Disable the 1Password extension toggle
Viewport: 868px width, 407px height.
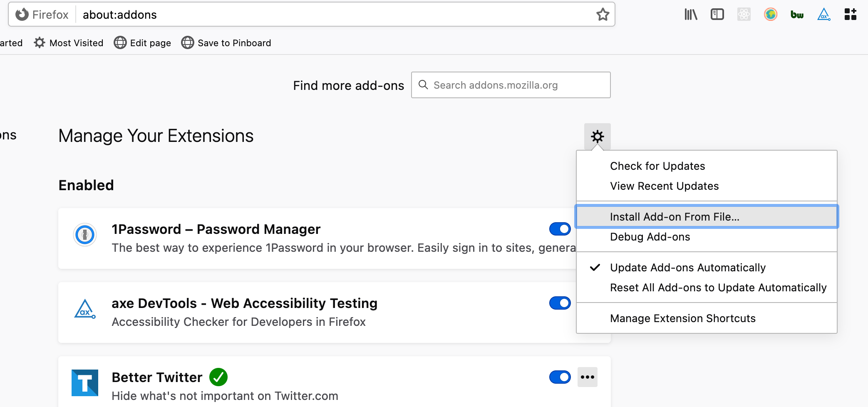pos(560,229)
